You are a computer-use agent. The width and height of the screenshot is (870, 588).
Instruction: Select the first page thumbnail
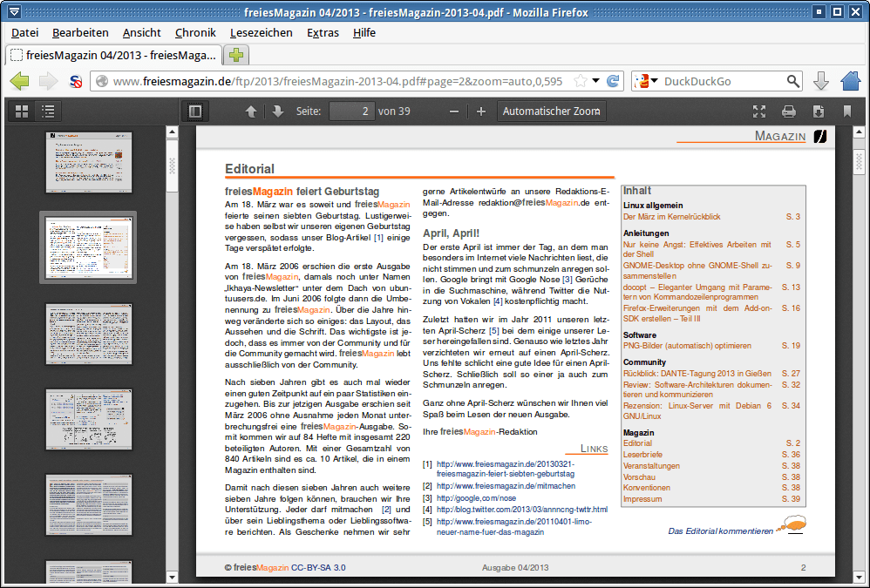point(89,162)
